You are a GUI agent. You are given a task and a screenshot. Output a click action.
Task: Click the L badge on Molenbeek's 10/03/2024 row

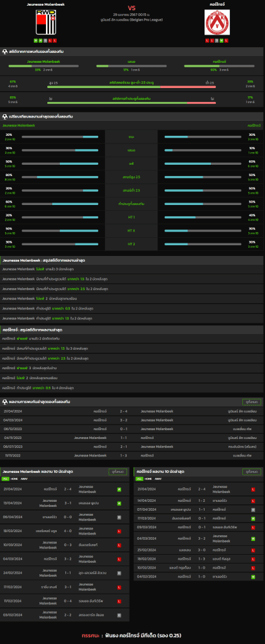click(x=119, y=545)
